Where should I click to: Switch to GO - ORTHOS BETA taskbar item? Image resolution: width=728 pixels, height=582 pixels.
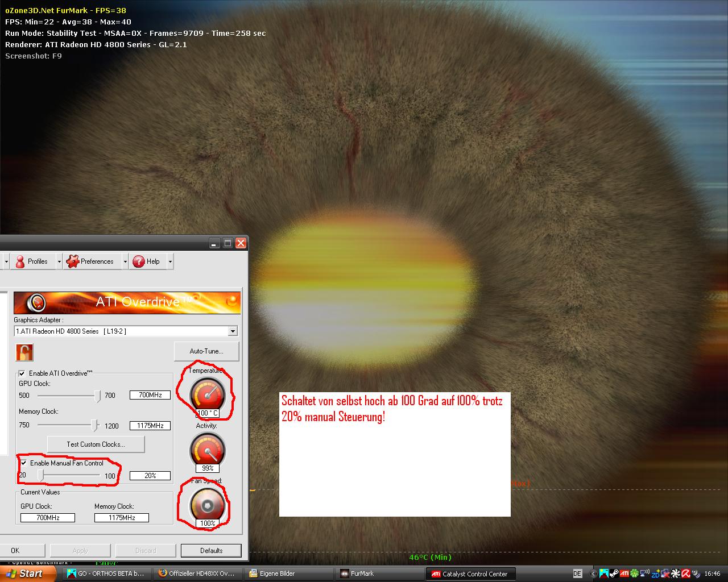107,573
